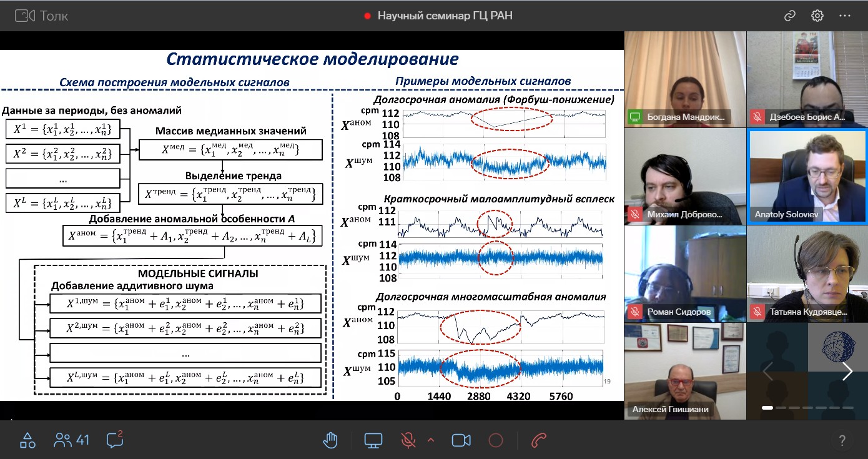Click the МОДЕЛЬНЫЕ СИГНАЛЫ label on the slide

coord(198,274)
